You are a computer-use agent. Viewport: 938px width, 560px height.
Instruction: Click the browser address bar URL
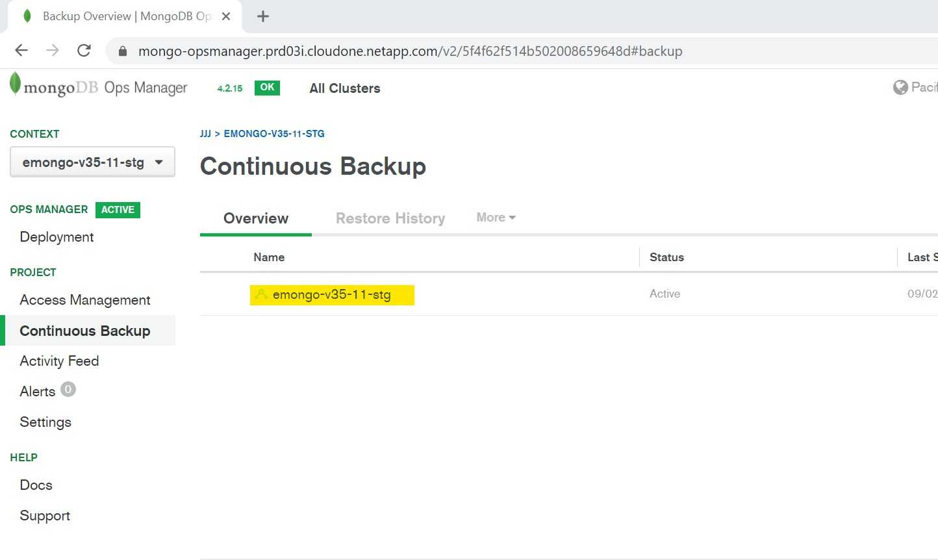pyautogui.click(x=410, y=51)
